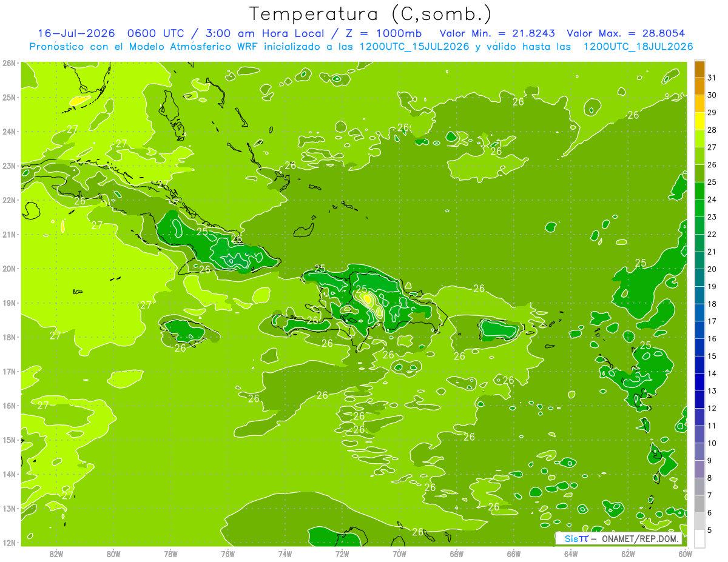The width and height of the screenshot is (728, 562).
Task: Click the "15N" latitude axis label
Action: click(9, 440)
